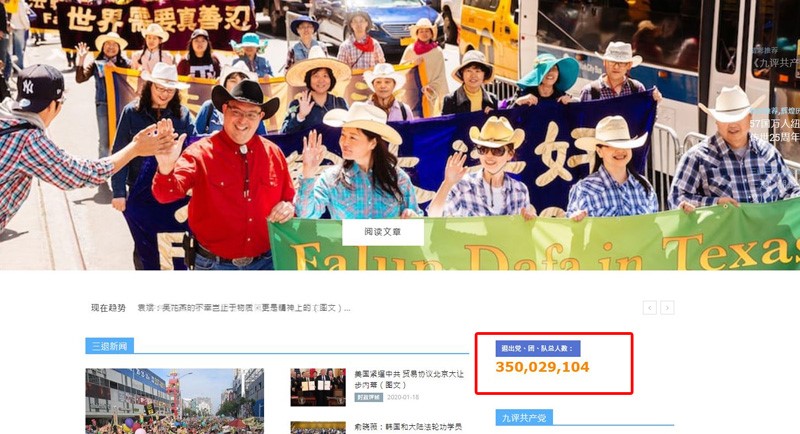800x434 pixels.
Task: Click the counter number 350,029,104
Action: 542,367
